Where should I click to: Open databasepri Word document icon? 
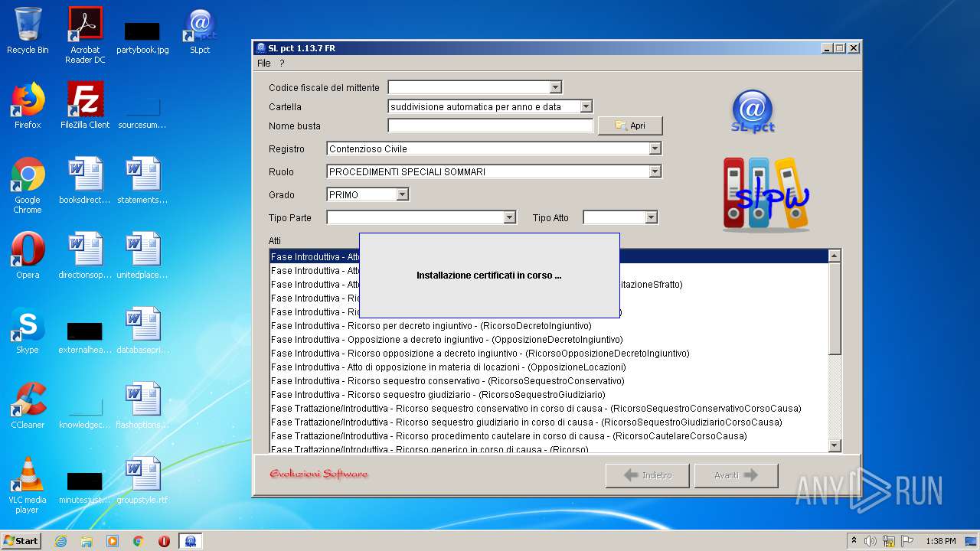(142, 331)
